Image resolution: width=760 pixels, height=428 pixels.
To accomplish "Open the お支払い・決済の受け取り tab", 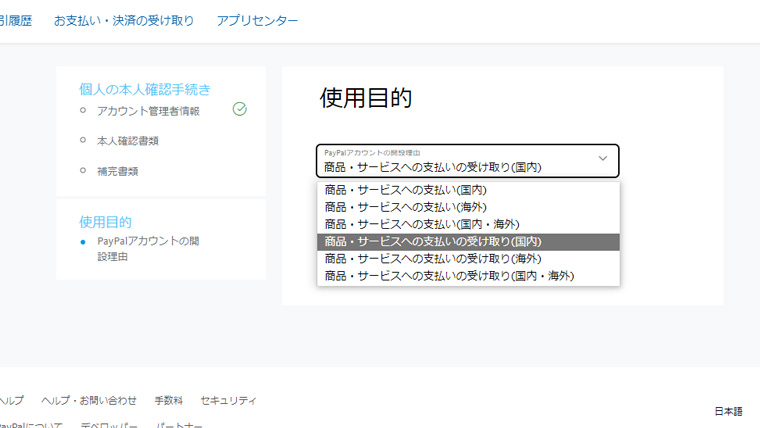I will click(x=124, y=20).
